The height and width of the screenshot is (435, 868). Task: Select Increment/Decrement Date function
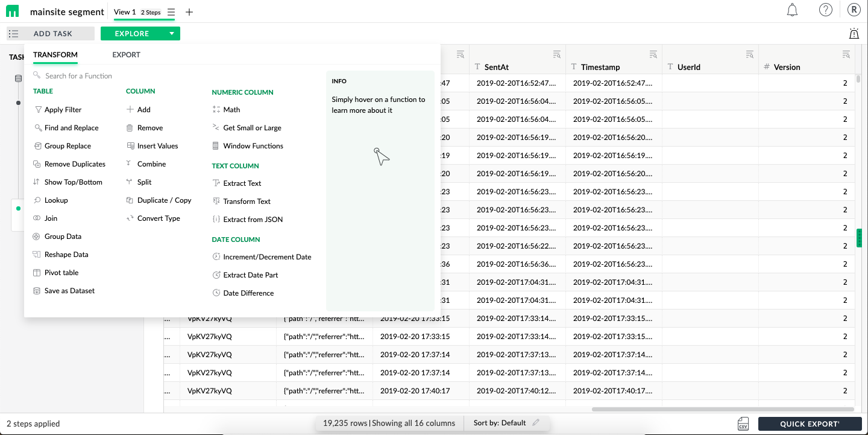(x=262, y=257)
